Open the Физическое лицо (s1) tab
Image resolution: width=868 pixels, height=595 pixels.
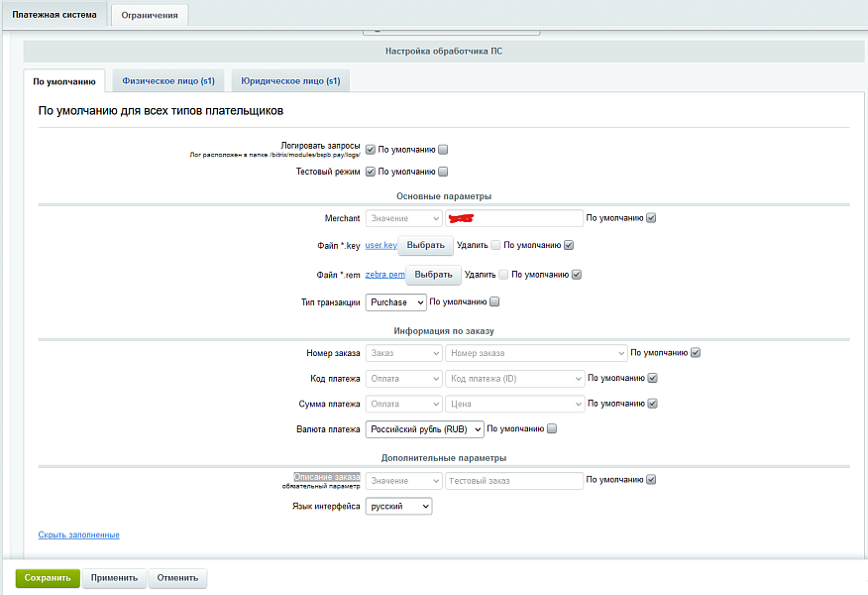pyautogui.click(x=166, y=81)
